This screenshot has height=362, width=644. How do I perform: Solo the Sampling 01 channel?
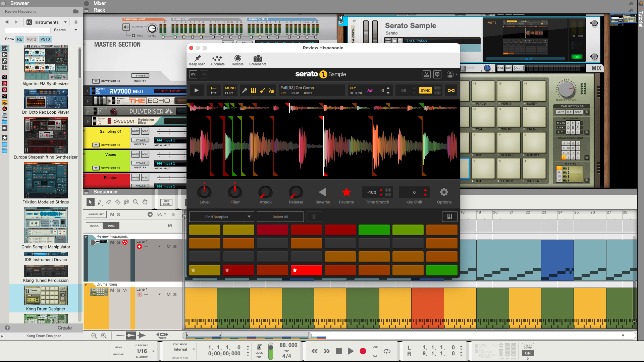coord(145,131)
